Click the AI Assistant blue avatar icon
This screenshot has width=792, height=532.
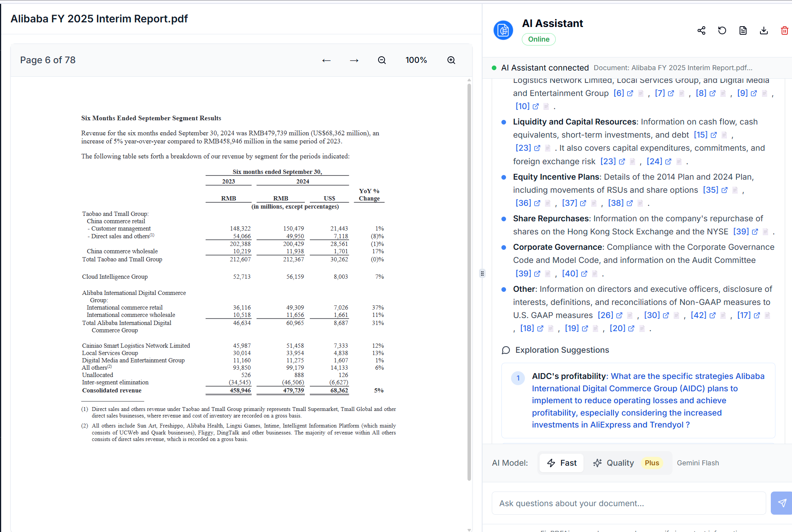(503, 30)
